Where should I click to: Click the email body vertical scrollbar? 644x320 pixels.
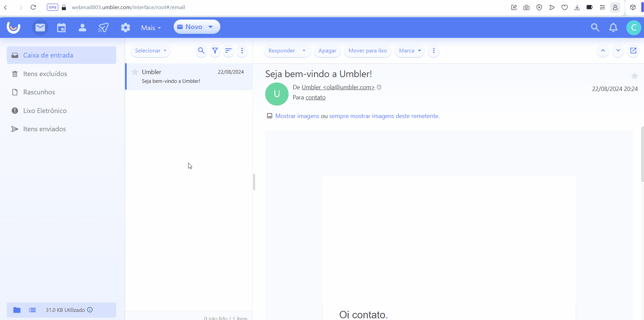click(642, 154)
